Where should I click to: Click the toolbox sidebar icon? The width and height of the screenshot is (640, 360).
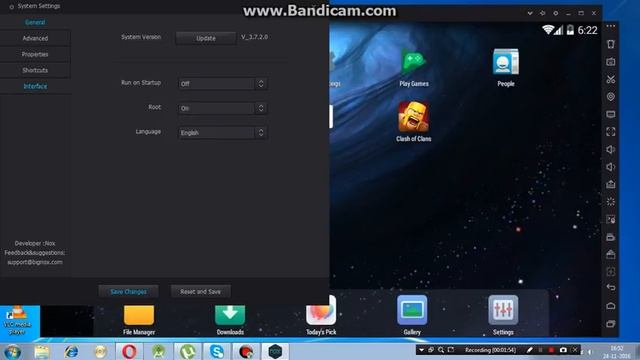pyautogui.click(x=611, y=255)
